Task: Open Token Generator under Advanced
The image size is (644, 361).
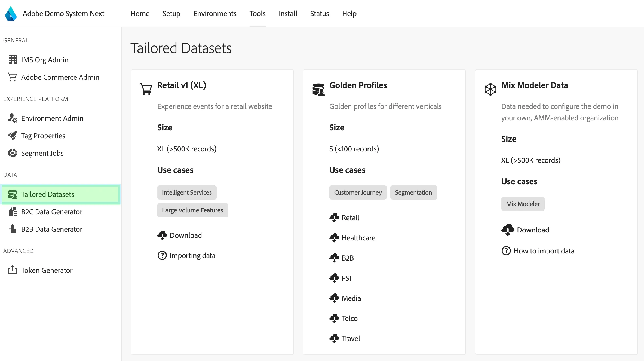Action: coord(60,270)
